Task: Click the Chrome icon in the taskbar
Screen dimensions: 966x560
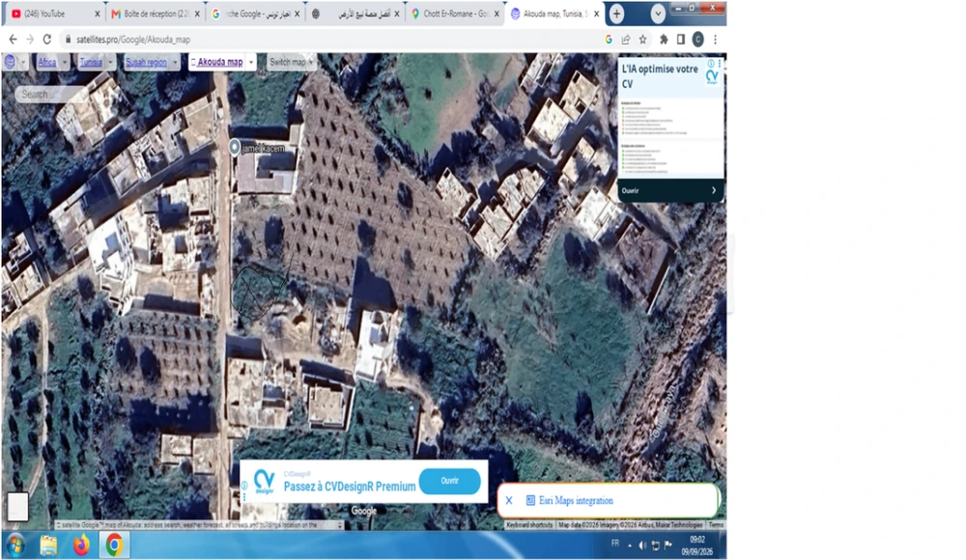Action: pyautogui.click(x=114, y=546)
